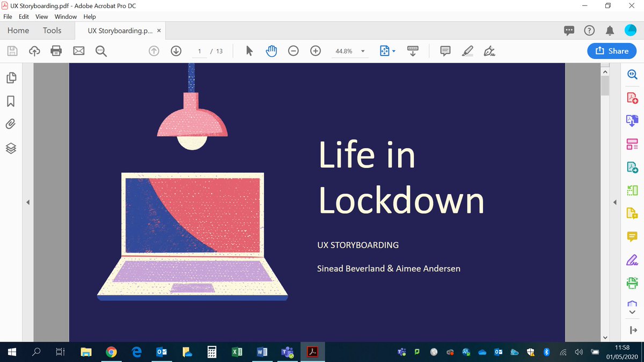The height and width of the screenshot is (362, 644).
Task: Switch to Tools tab
Action: (52, 31)
